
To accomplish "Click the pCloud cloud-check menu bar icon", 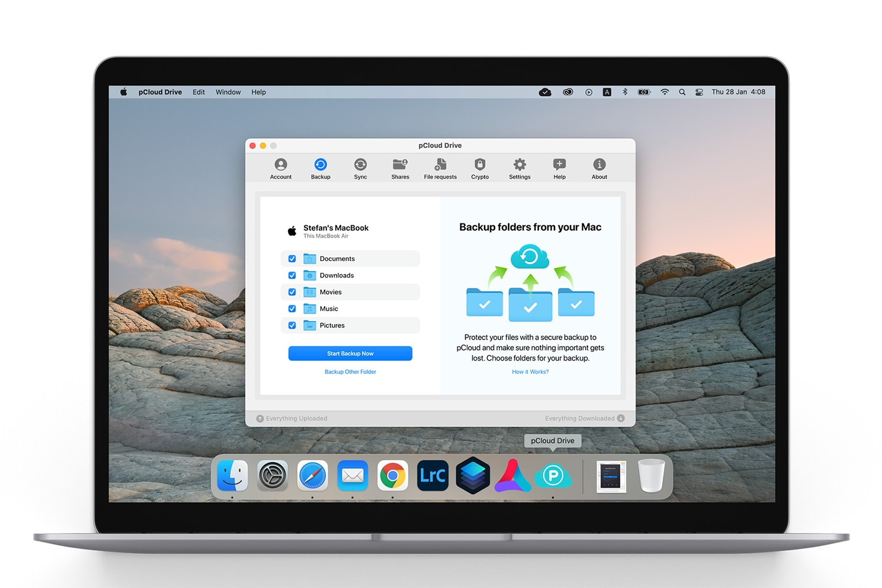I will (545, 92).
